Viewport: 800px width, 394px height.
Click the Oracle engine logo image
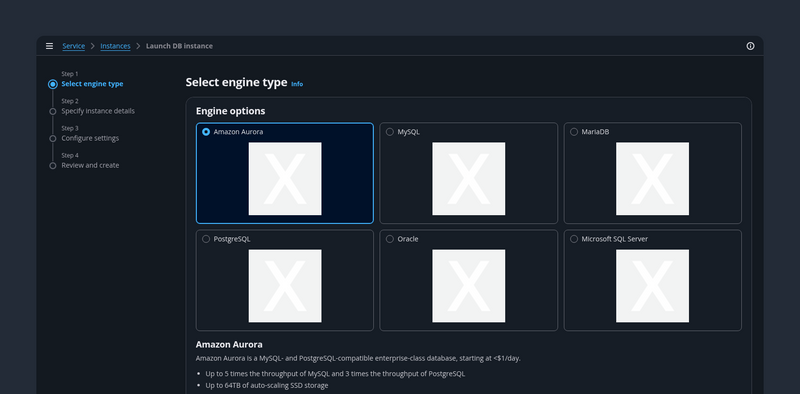(x=468, y=286)
